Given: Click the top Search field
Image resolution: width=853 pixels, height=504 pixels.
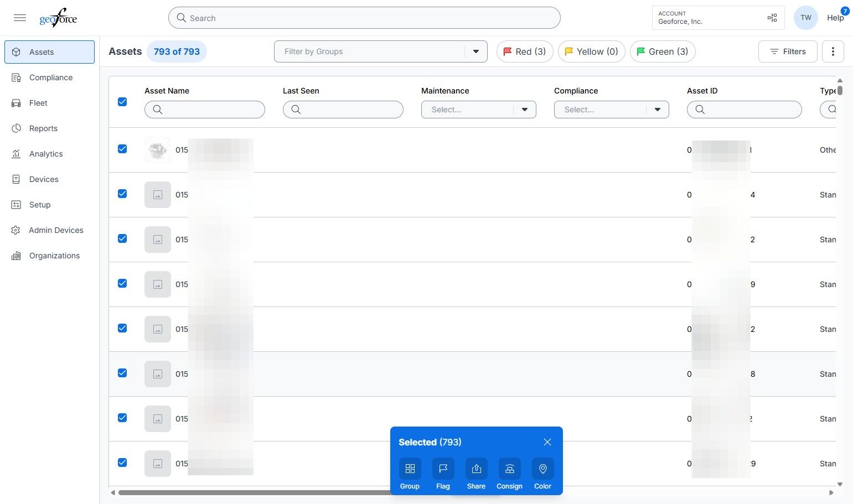Looking at the screenshot, I should pyautogui.click(x=364, y=18).
